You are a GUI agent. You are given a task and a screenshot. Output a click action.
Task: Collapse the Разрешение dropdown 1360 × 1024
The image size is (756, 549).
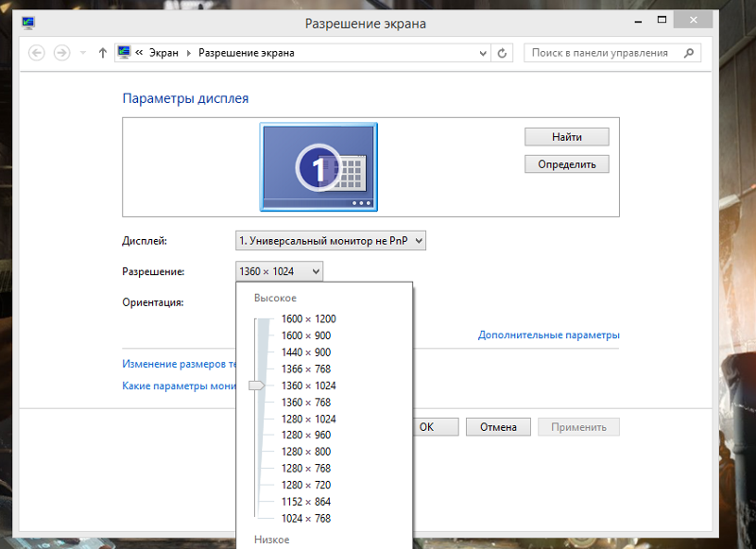click(x=279, y=271)
